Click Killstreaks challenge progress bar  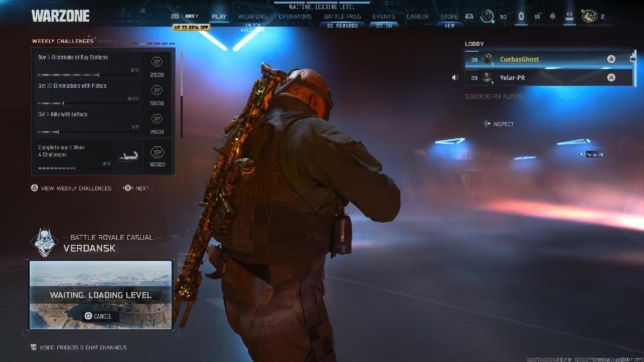[x=89, y=75]
